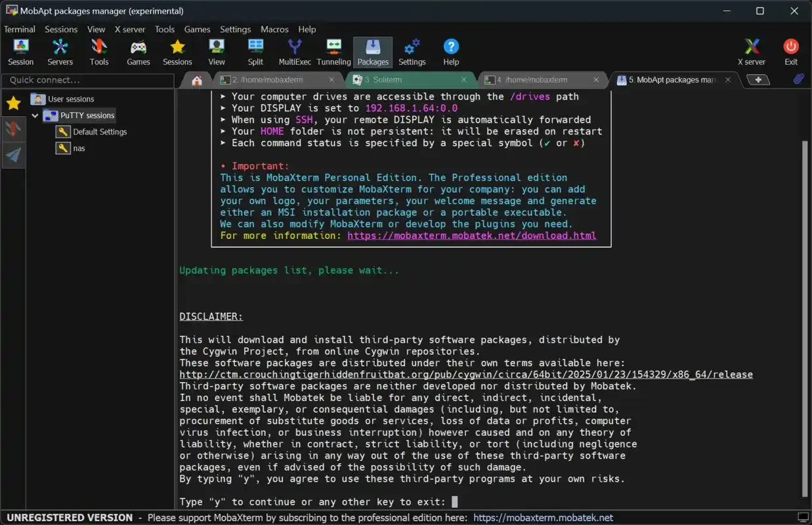Toggle the X server icon
The height and width of the screenshot is (525, 812).
(x=752, y=52)
